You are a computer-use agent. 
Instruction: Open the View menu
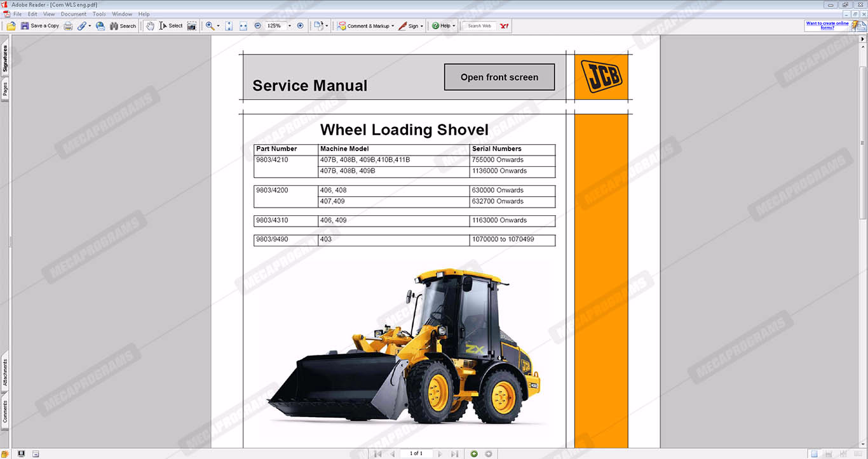pyautogui.click(x=49, y=14)
